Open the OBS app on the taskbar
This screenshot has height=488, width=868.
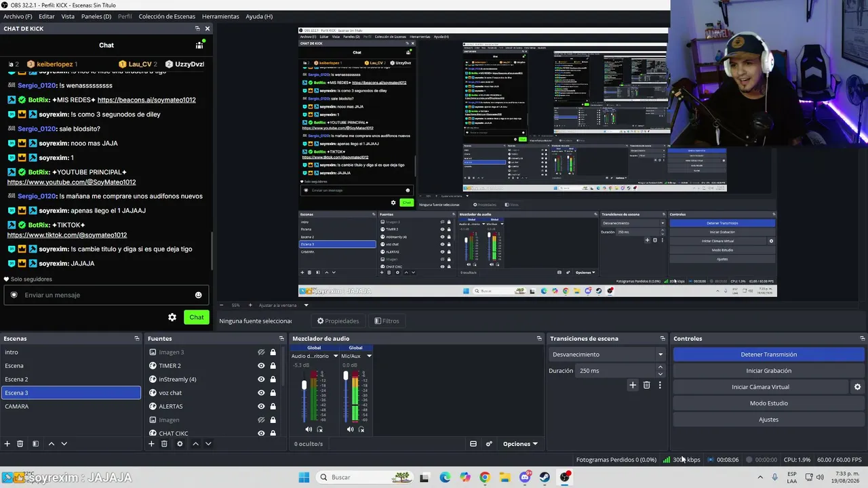pos(566,477)
